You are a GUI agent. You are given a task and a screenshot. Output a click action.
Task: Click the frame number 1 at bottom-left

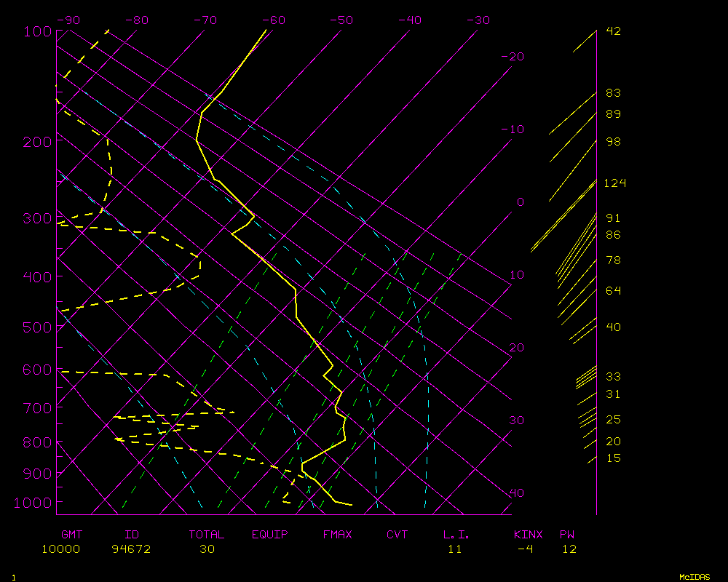(x=13, y=577)
